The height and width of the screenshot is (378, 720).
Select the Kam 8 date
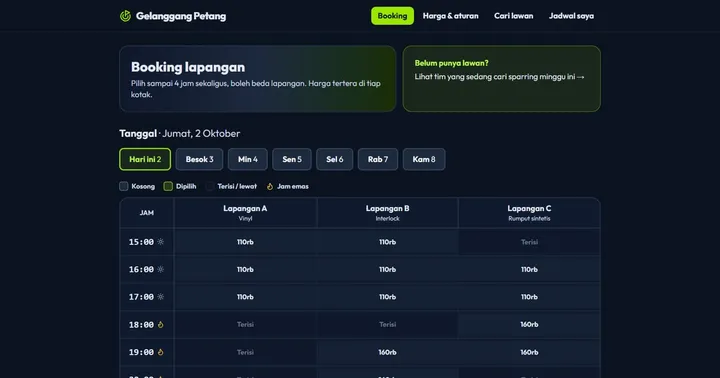[x=424, y=159]
